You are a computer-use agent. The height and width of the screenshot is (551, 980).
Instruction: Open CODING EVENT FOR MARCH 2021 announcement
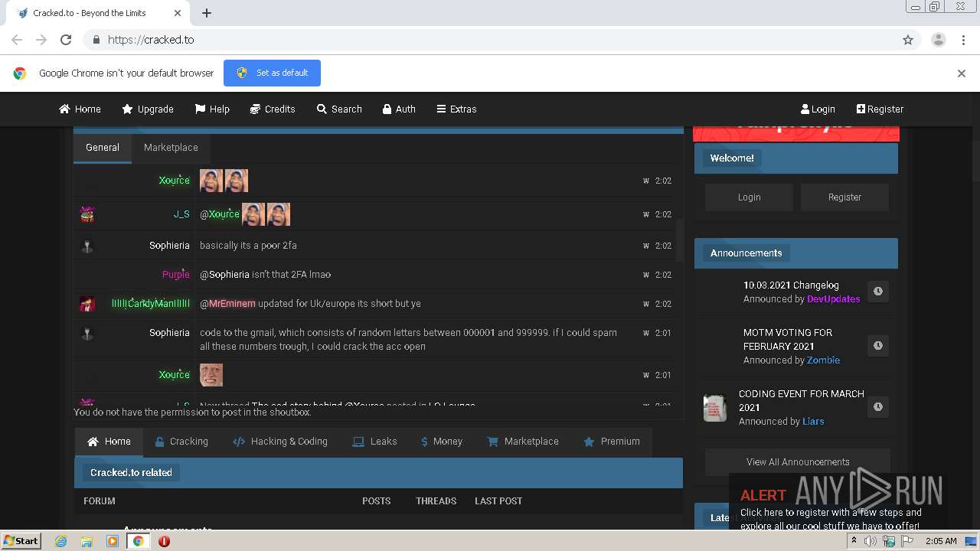[801, 400]
